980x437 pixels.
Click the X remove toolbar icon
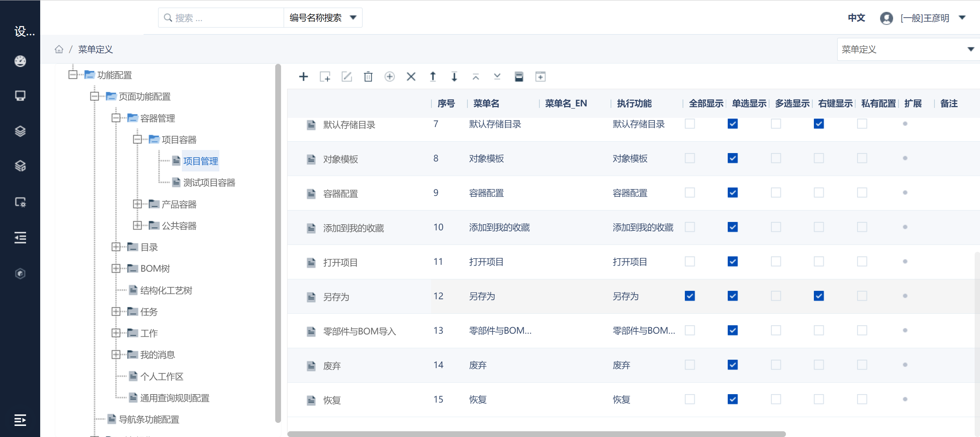tap(411, 77)
